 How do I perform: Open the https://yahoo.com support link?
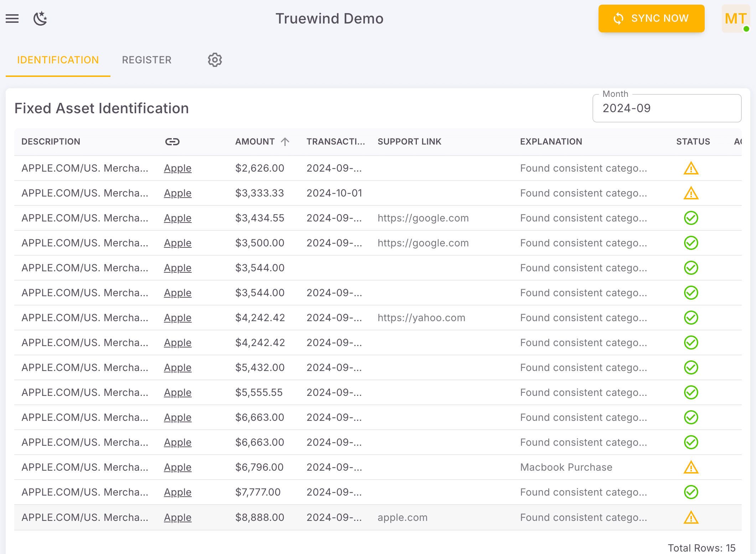[421, 318]
